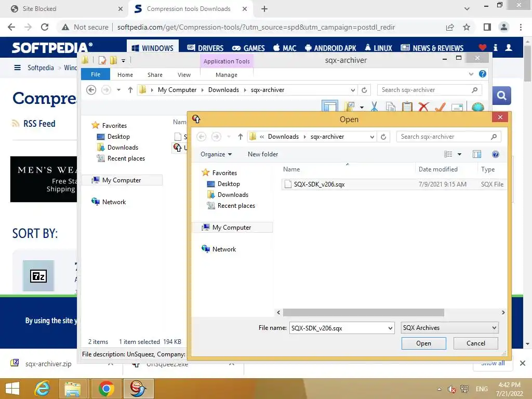Click the orange checkmark icon in toolbar
532x399 pixels.
click(440, 107)
